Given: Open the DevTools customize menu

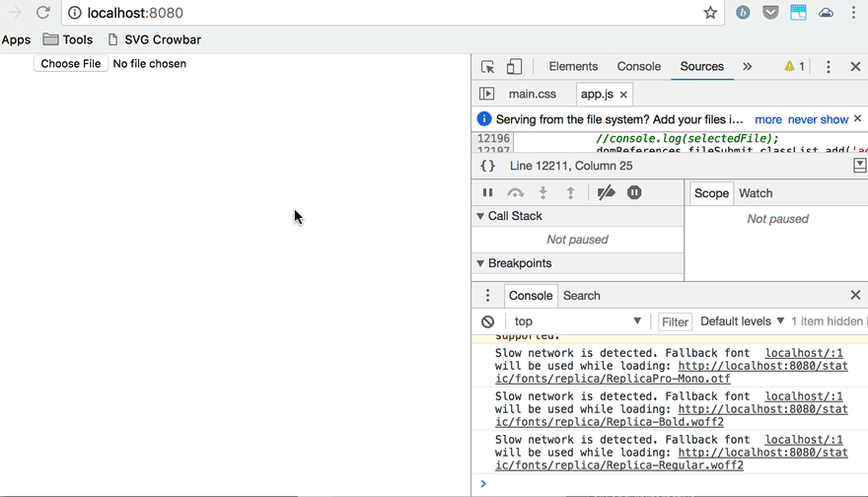Looking at the screenshot, I should coord(829,67).
